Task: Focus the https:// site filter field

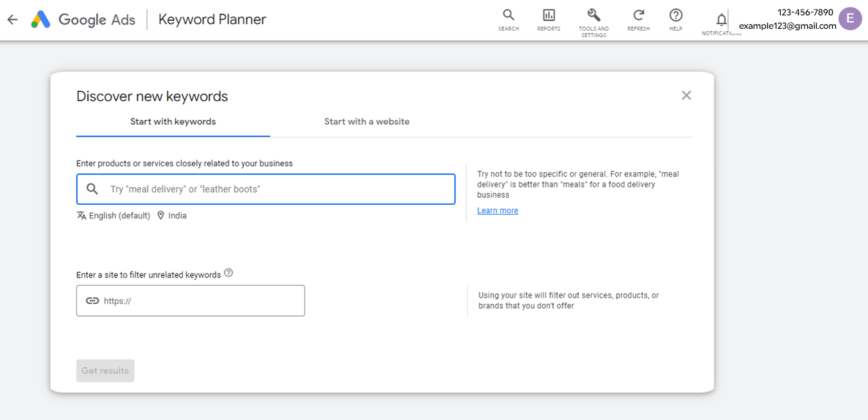Action: pyautogui.click(x=191, y=301)
